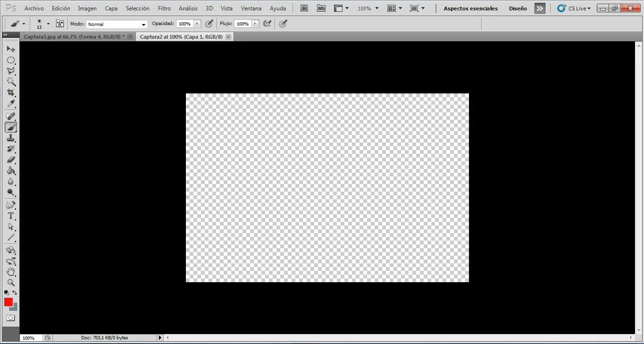Viewport: 644px width, 344px height.
Task: Launch Adobe Bridge with Br icon
Action: [305, 8]
